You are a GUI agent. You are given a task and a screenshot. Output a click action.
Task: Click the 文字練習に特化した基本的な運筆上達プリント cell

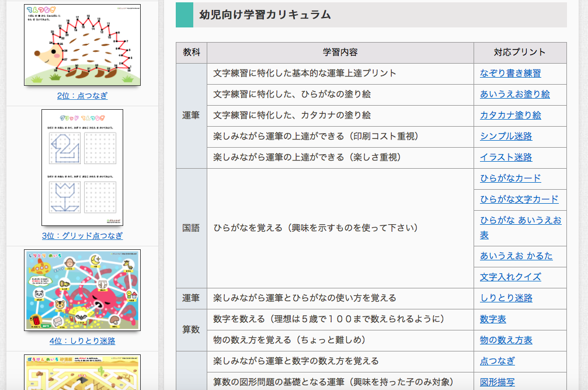click(x=340, y=74)
